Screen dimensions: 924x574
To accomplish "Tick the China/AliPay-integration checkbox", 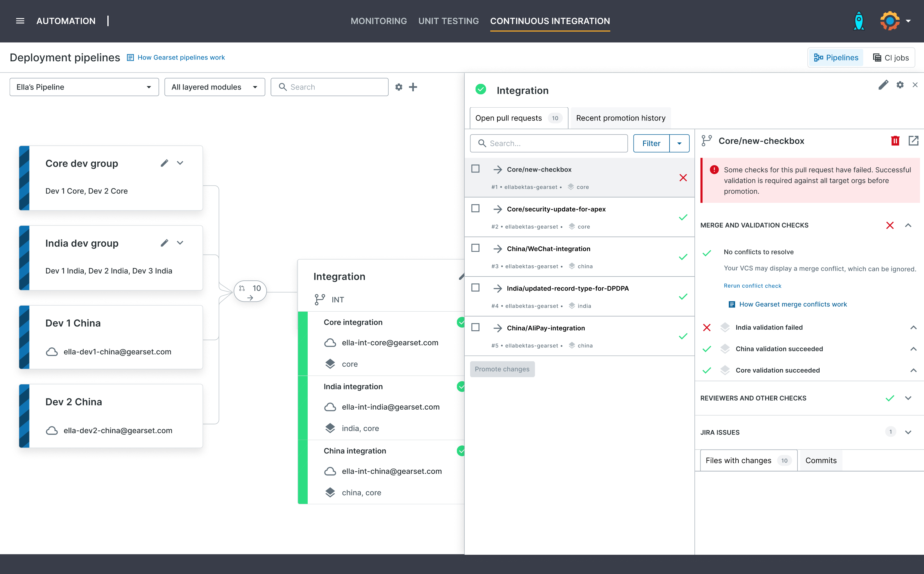I will coord(475,327).
